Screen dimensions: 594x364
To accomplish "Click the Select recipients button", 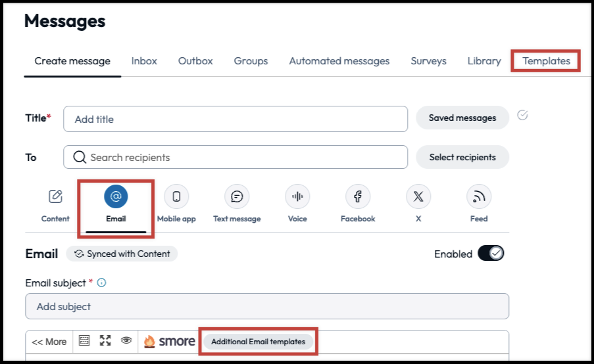I will pyautogui.click(x=462, y=157).
